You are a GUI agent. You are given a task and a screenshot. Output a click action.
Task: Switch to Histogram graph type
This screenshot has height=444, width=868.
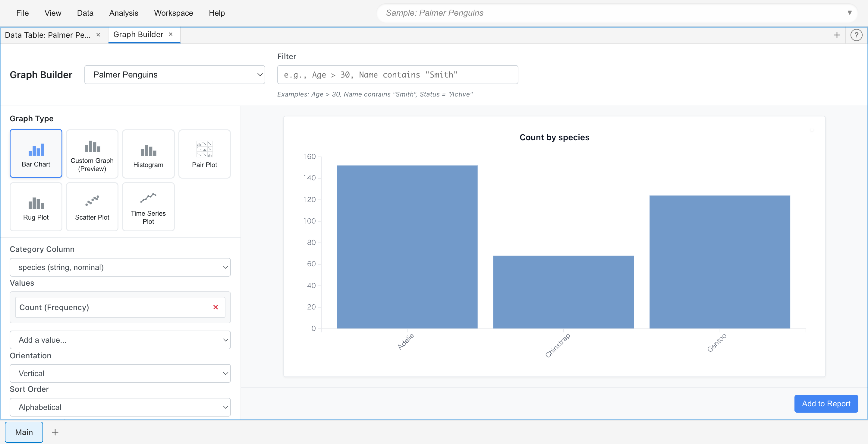[x=148, y=154]
